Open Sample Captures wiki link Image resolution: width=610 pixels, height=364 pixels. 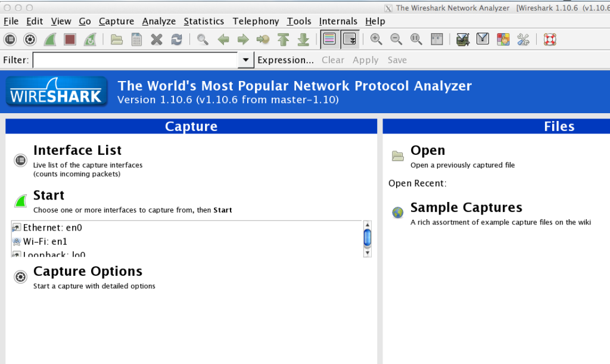466,208
